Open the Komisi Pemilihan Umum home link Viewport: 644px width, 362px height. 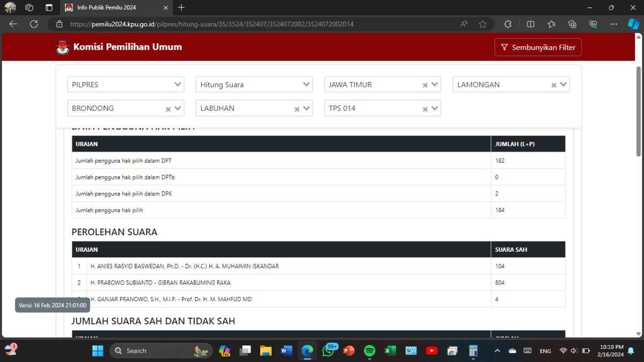[128, 47]
